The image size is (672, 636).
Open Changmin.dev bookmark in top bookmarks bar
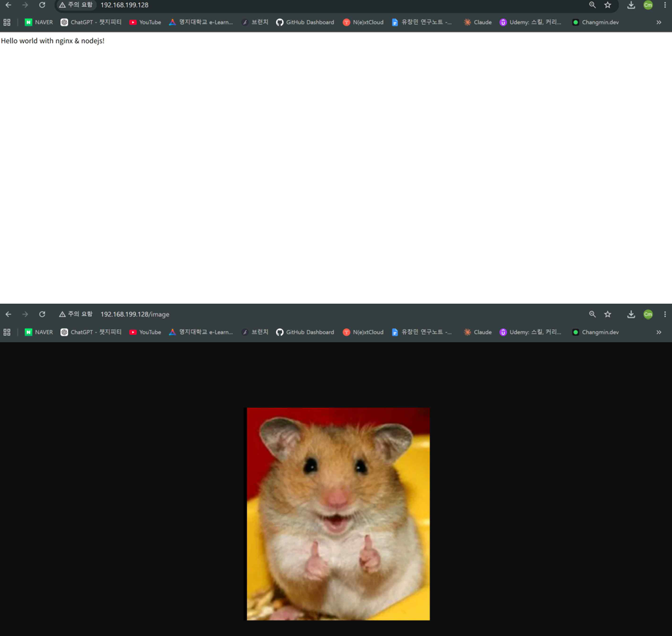595,22
